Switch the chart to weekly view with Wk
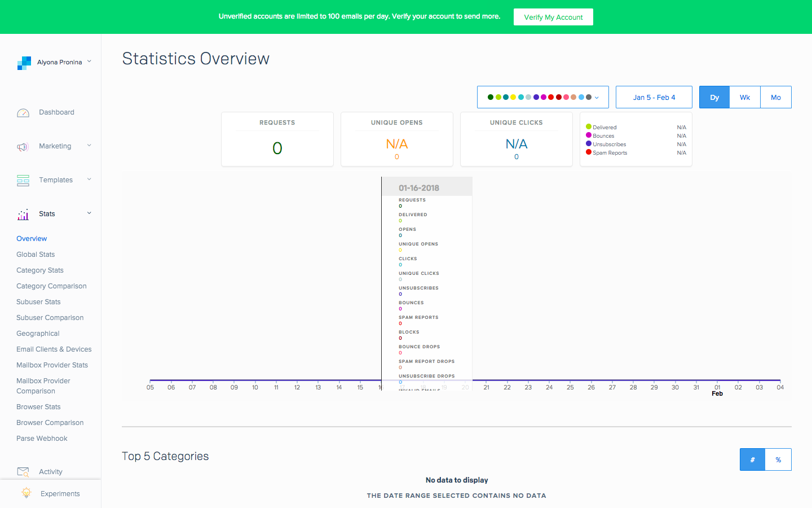 [x=745, y=97]
